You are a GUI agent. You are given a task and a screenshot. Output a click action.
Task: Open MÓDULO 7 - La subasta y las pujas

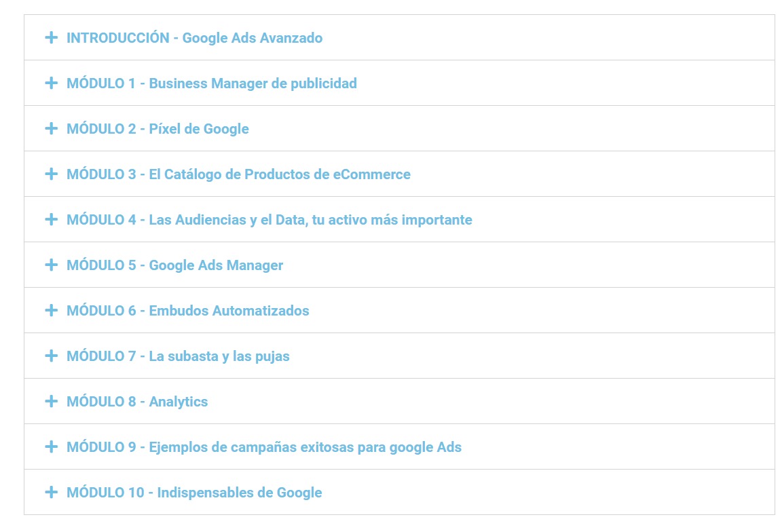coord(178,356)
